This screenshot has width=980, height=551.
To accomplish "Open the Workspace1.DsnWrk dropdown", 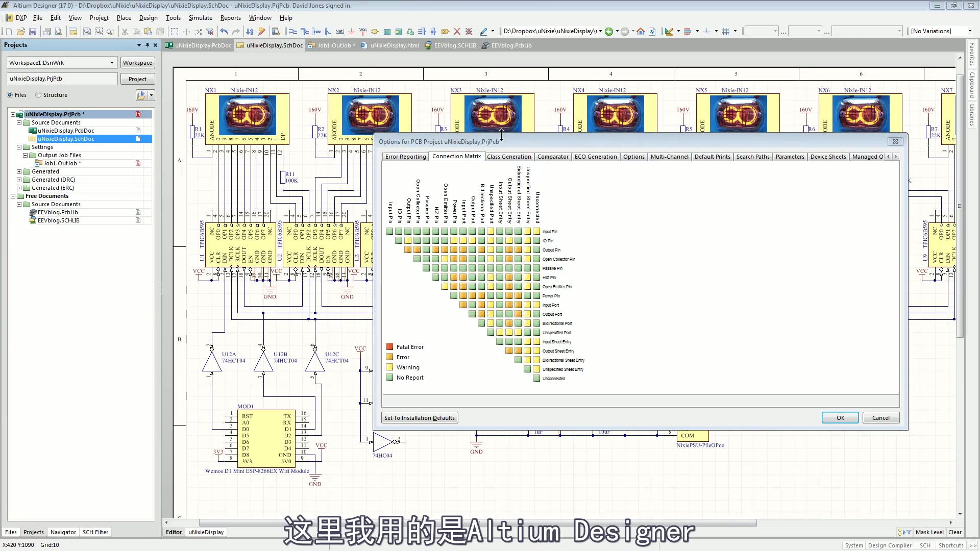I will tap(112, 63).
